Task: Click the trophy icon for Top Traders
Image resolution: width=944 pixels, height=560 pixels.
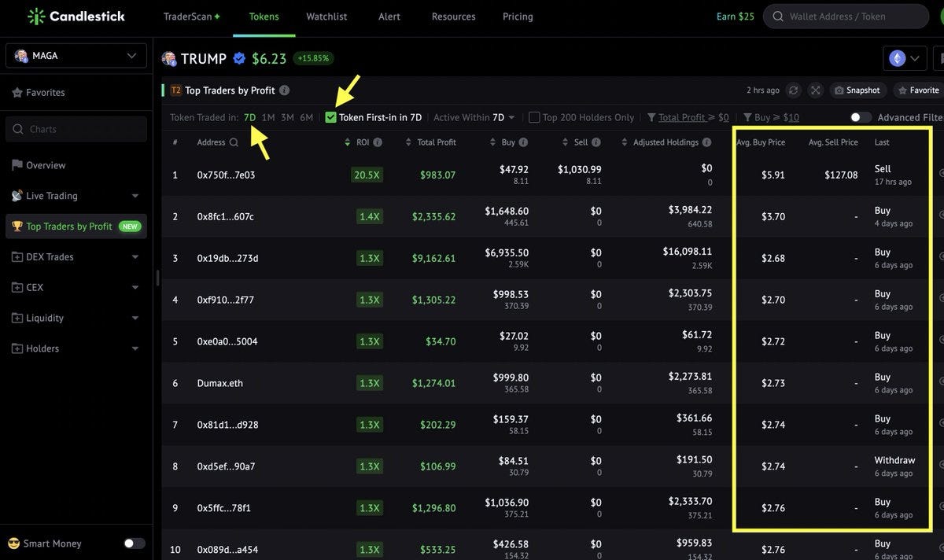Action: tap(17, 227)
